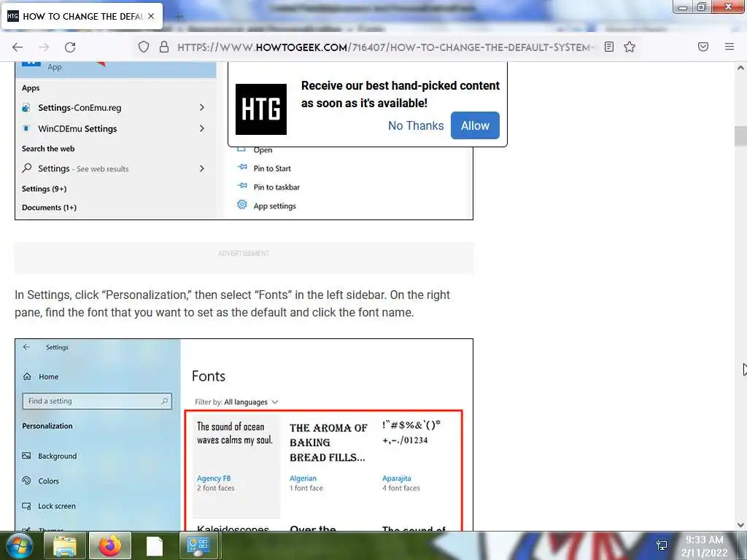Click Lock screen in the Personalization sidebar image
Viewport: 747px width, 560px height.
(x=57, y=506)
